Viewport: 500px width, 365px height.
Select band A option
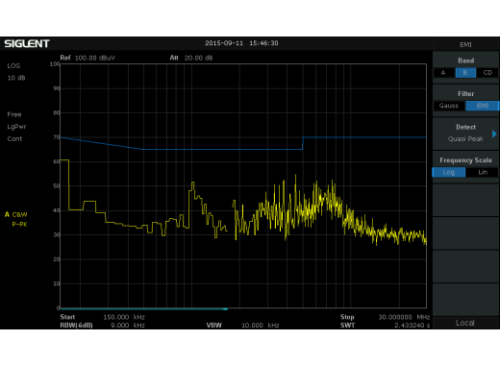pos(443,73)
